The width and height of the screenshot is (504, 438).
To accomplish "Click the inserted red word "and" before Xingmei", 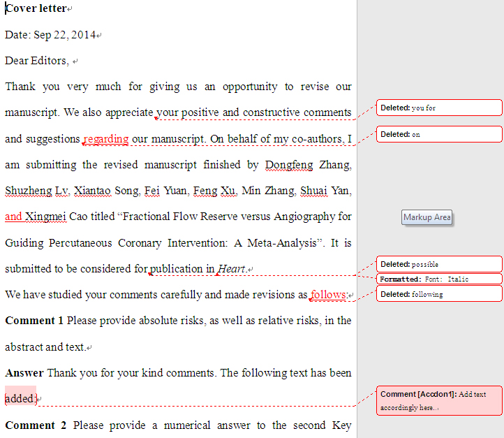I will click(13, 217).
